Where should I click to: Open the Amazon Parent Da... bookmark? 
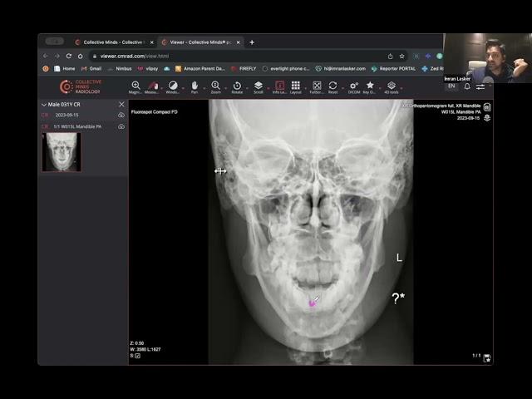pyautogui.click(x=200, y=68)
